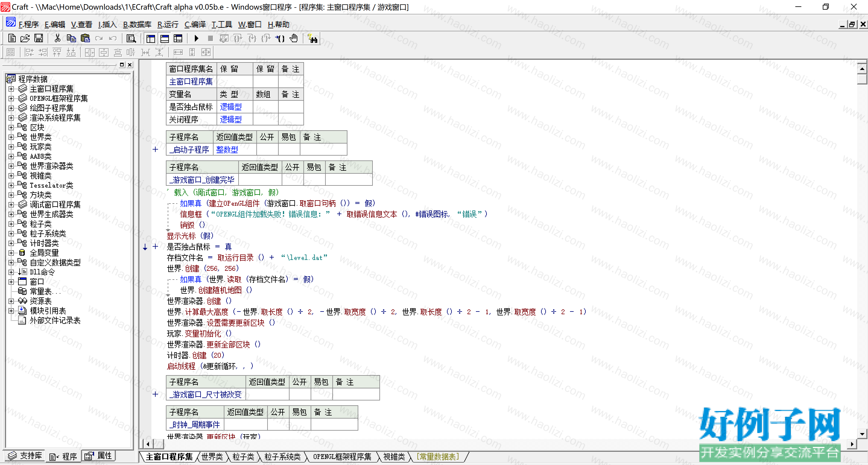Toggle the plus beside _启动子程序
Screen dimensions: 868x465
click(155, 149)
